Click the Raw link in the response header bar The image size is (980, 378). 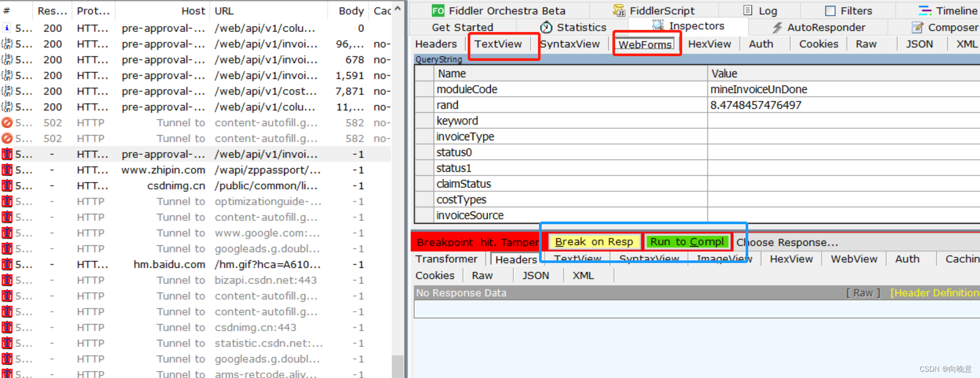(x=863, y=293)
